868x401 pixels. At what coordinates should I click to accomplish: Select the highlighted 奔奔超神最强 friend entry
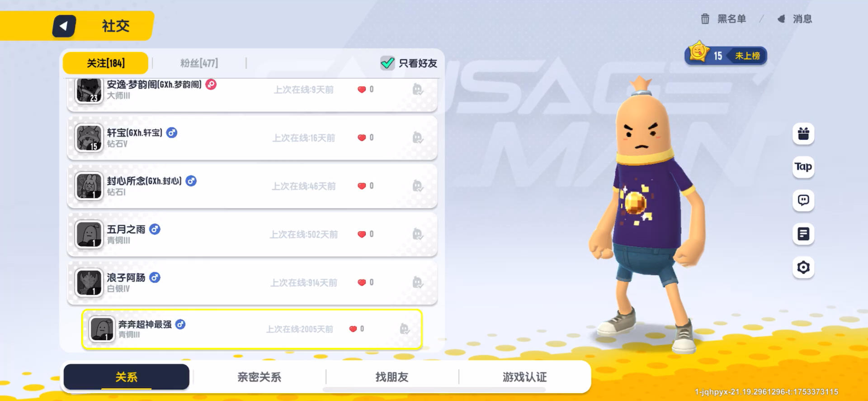click(x=252, y=329)
